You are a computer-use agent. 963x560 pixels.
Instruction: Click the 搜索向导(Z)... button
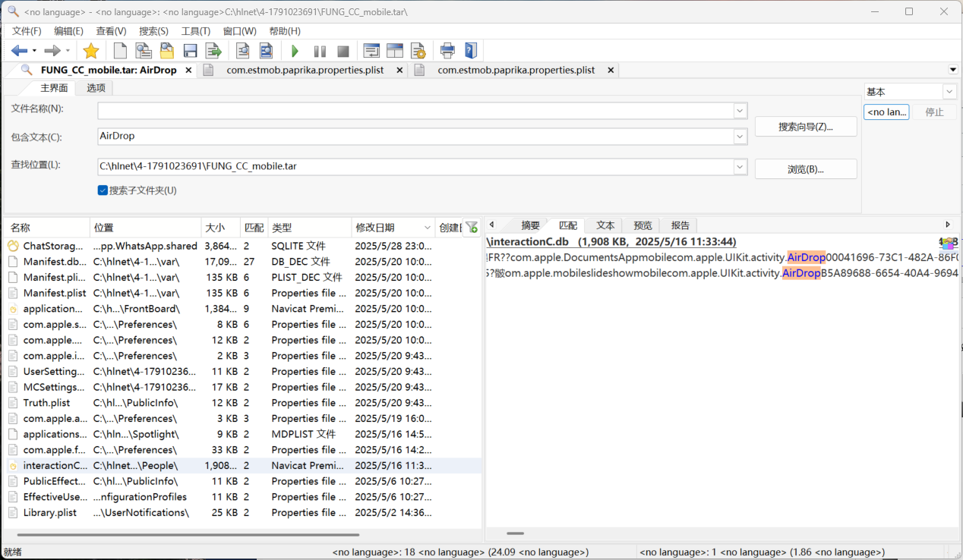[806, 127]
